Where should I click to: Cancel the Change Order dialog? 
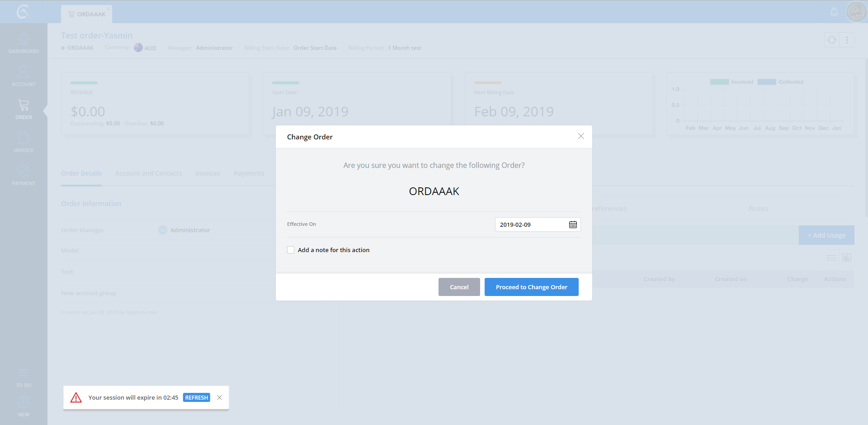coord(459,287)
